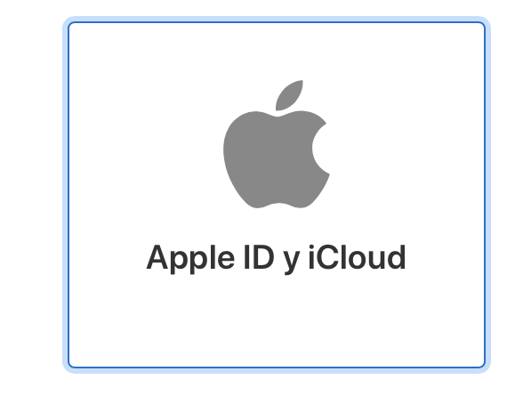Screen dimensions: 507x420
Task: Go to Apple ID y iCloud section
Action: [277, 195]
